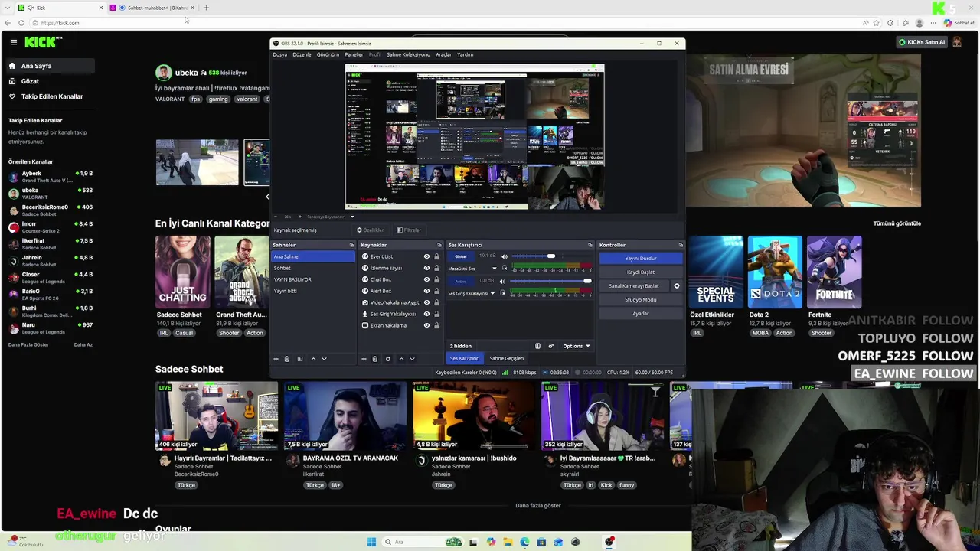
Task: Add a new source in Kaynaklar panel
Action: [364, 359]
